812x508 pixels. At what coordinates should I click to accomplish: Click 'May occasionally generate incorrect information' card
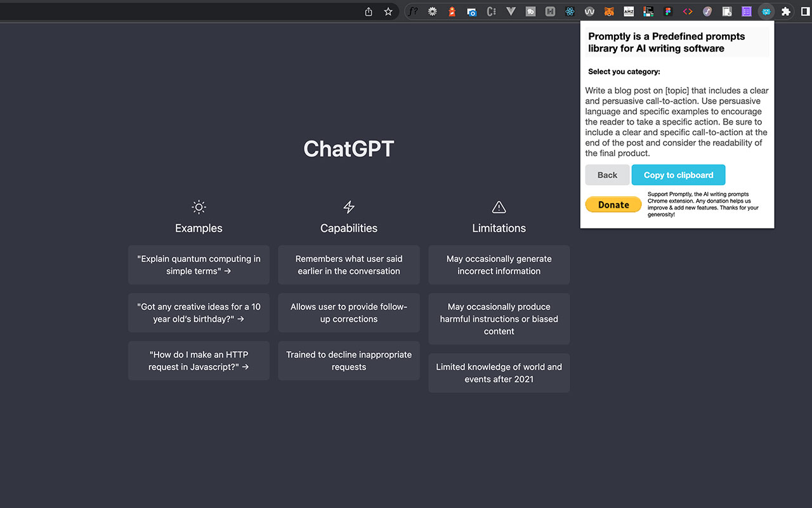click(499, 265)
